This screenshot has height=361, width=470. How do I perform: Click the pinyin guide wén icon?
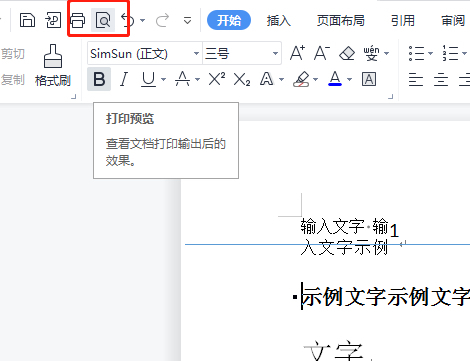pos(372,53)
